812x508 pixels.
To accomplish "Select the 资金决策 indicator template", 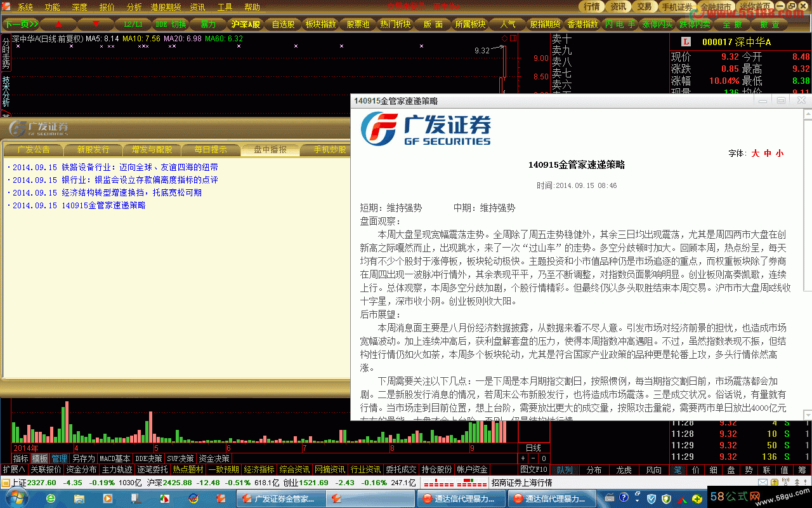I will click(x=214, y=458).
